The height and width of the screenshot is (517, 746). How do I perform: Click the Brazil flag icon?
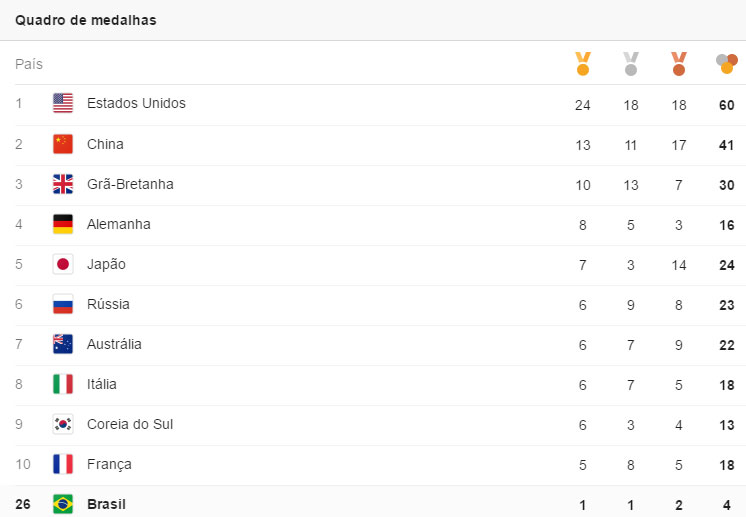coord(63,504)
